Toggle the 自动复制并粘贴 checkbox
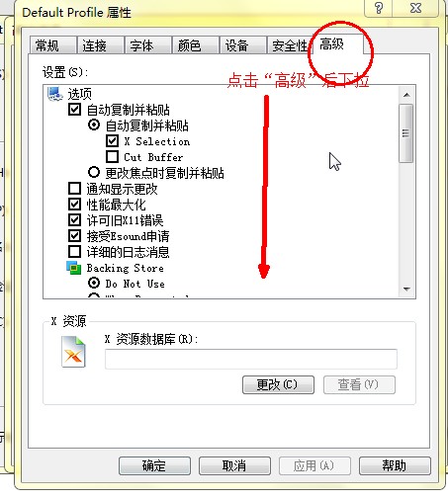This screenshot has height=499, width=448. click(x=74, y=109)
